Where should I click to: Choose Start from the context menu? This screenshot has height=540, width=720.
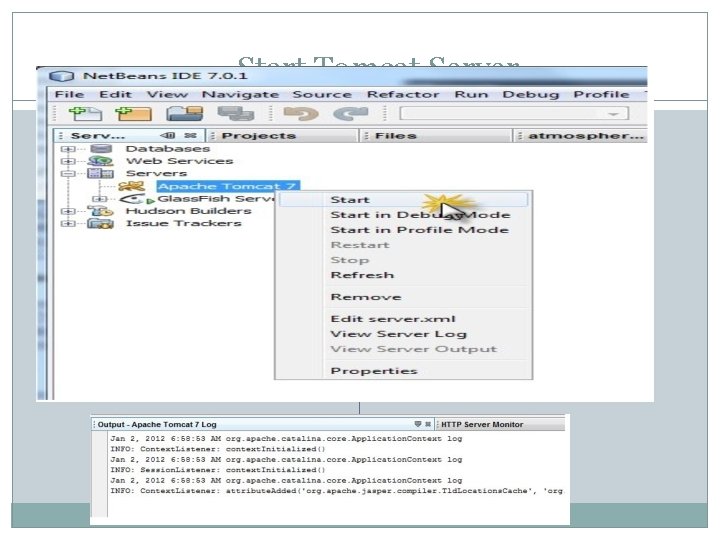coord(404,200)
